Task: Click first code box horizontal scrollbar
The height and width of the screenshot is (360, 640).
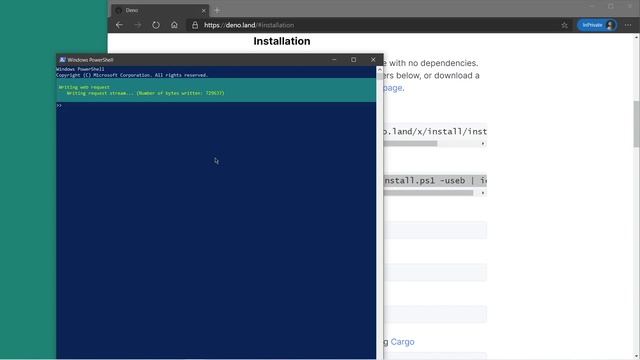Action: pyautogui.click(x=410, y=144)
